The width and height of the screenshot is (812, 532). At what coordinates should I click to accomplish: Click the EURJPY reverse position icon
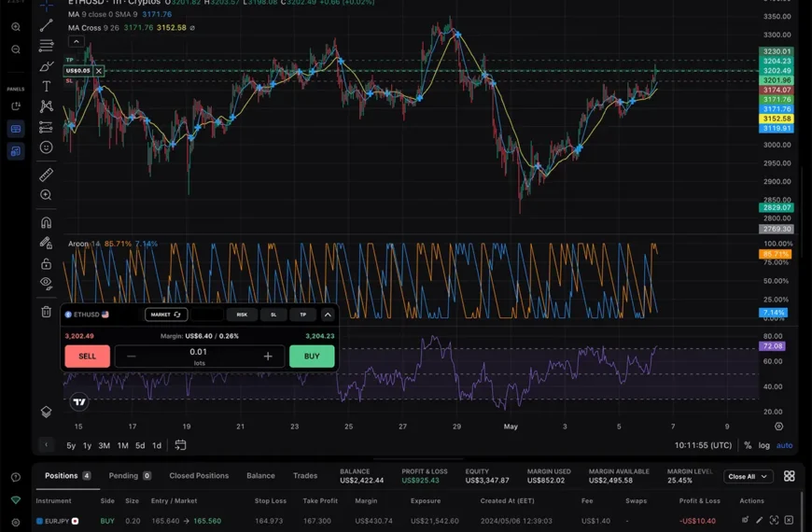[x=745, y=520]
